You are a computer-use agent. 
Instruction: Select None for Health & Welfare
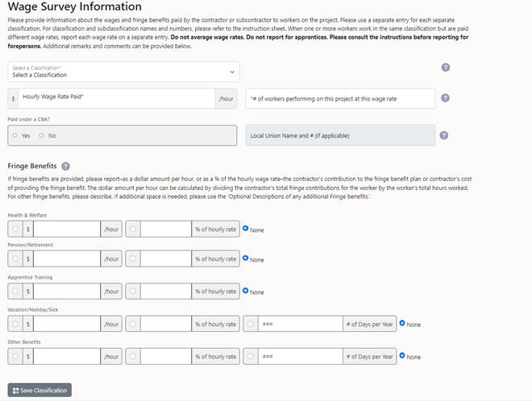pyautogui.click(x=245, y=229)
